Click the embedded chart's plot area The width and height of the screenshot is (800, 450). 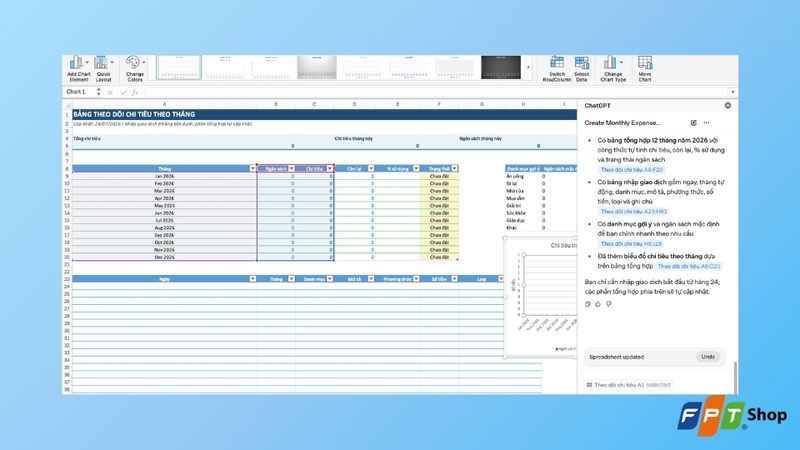pyautogui.click(x=550, y=285)
